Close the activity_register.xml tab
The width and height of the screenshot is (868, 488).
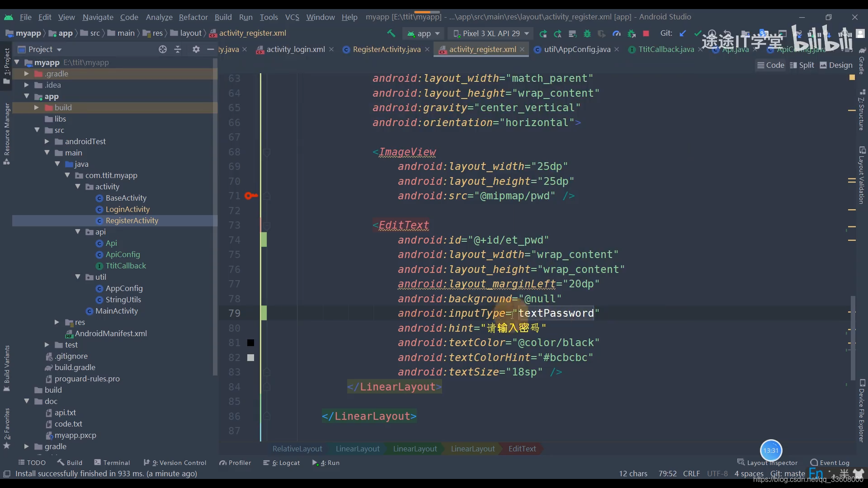pos(522,49)
